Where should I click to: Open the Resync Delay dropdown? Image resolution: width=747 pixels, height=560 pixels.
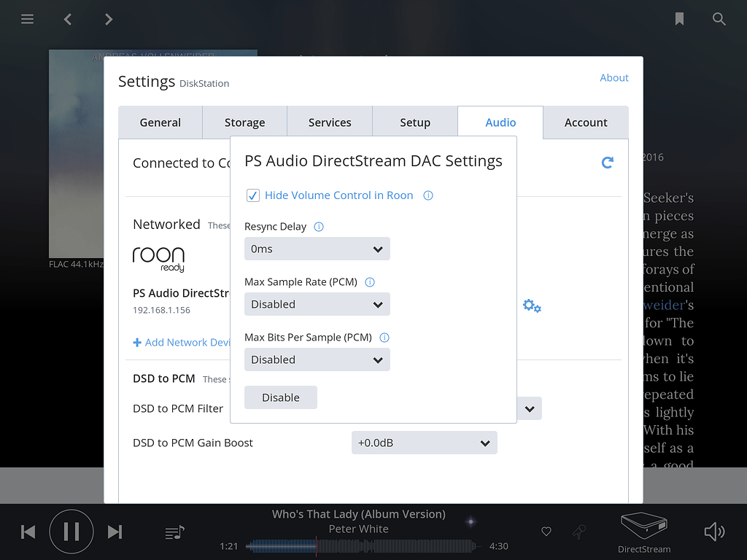point(317,249)
